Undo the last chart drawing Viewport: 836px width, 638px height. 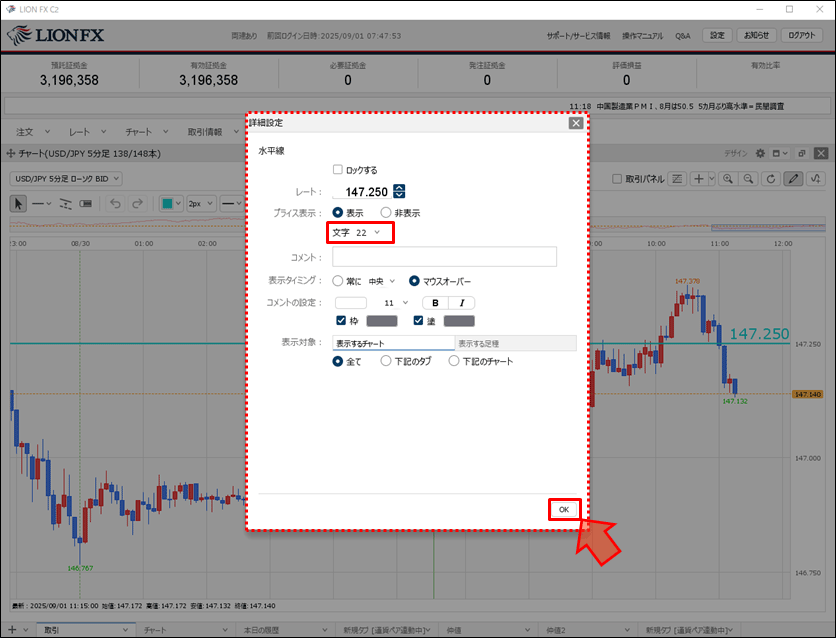pyautogui.click(x=115, y=204)
